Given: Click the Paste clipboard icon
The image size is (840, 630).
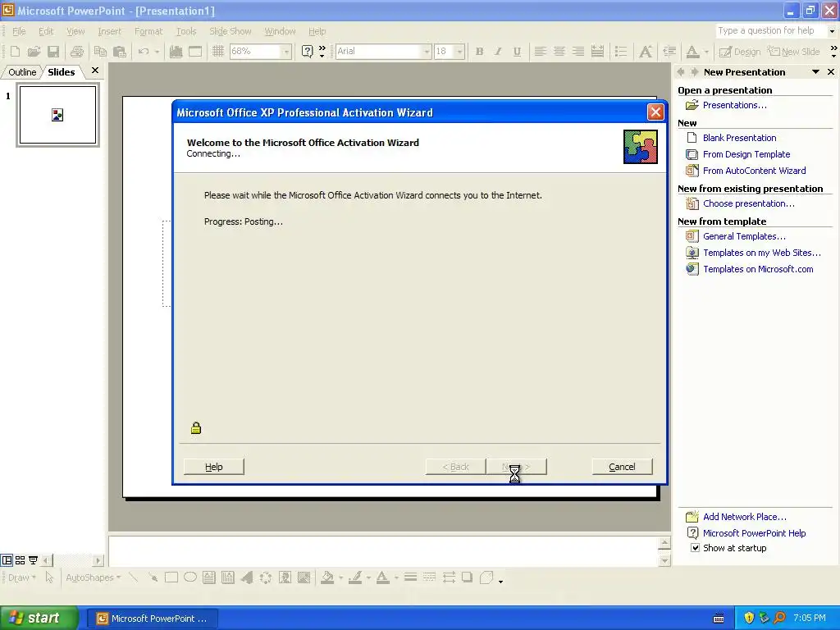Looking at the screenshot, I should click(120, 52).
